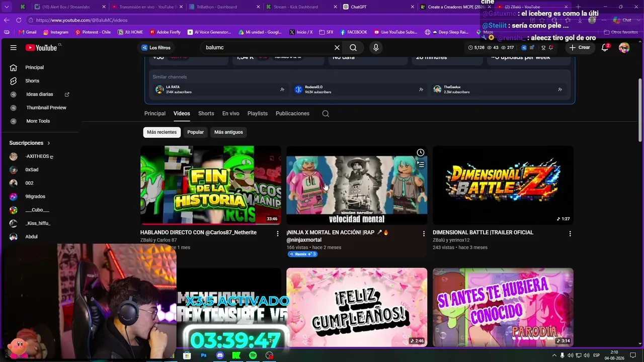Add Rodezel2.0 channel with its follow icon
Viewport: 644px width, 362px height.
click(x=421, y=89)
